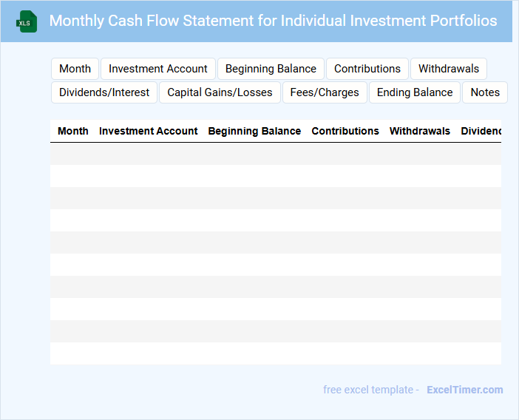The width and height of the screenshot is (519, 420).
Task: Click the Withdrawals tag
Action: (449, 69)
